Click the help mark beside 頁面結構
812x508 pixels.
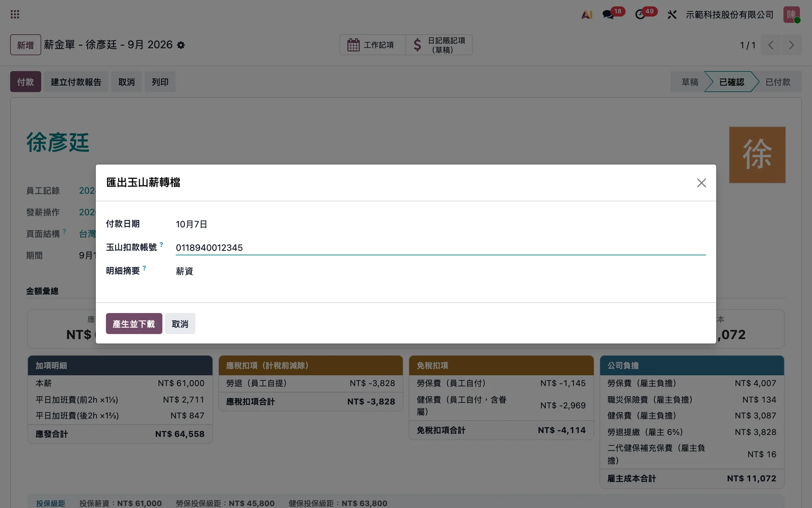coord(64,231)
